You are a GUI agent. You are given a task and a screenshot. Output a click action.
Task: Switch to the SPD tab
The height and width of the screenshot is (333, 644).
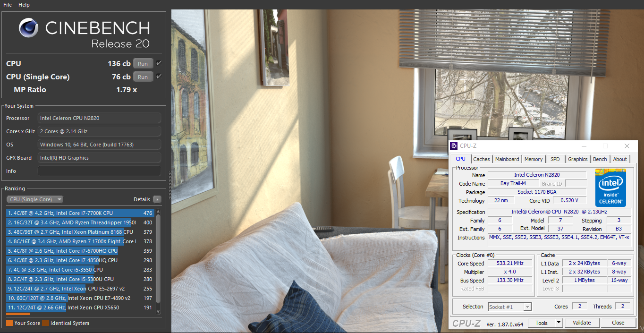pyautogui.click(x=555, y=159)
